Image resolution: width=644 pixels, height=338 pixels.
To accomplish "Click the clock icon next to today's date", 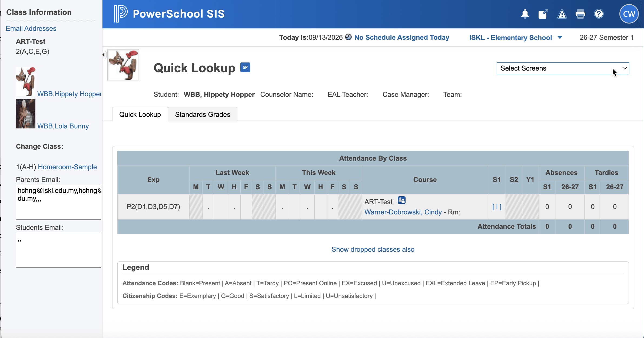I will [348, 37].
